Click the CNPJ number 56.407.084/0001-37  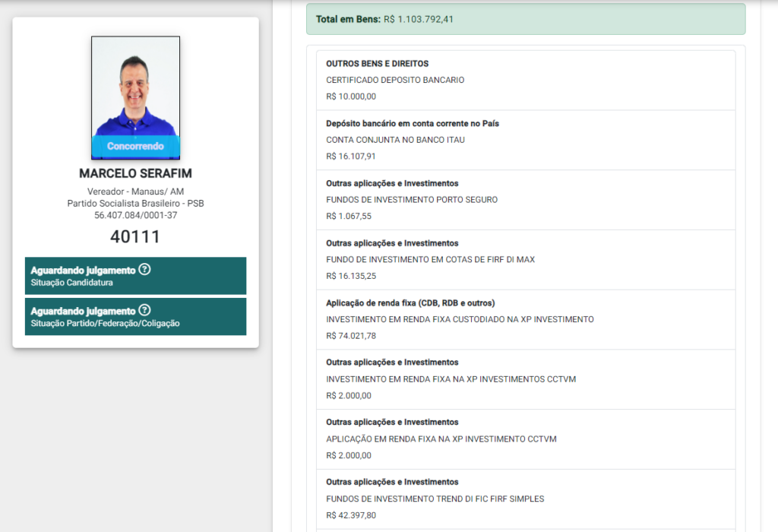[x=135, y=215]
